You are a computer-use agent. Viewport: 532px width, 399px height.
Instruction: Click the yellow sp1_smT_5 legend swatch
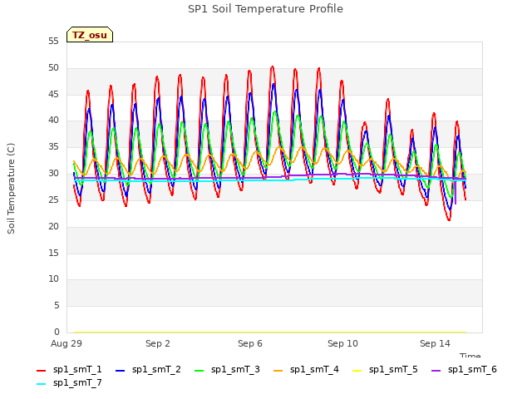(357, 371)
